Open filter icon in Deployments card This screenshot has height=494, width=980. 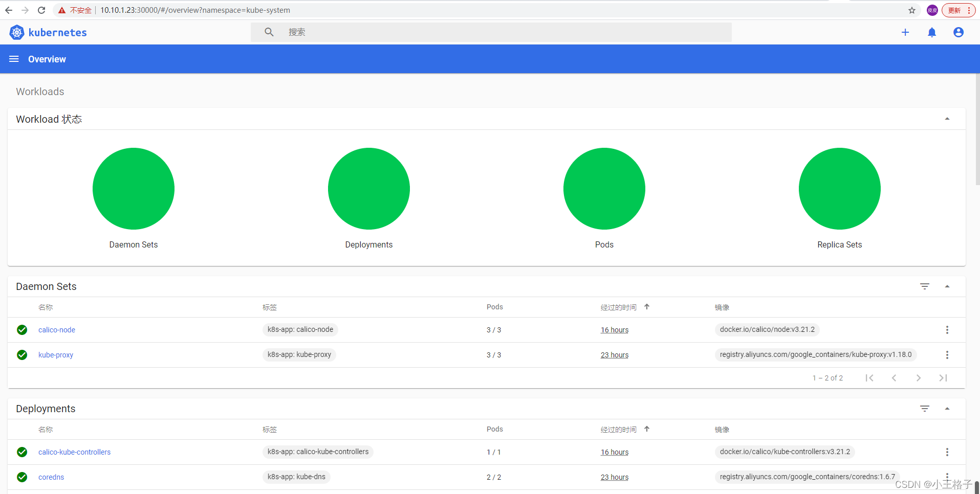pyautogui.click(x=925, y=409)
